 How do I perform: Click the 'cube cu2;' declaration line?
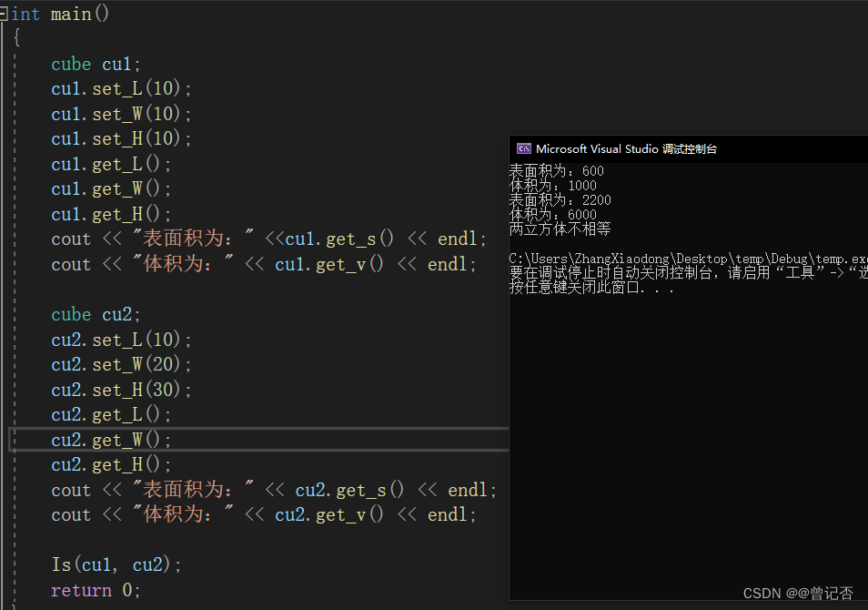click(x=96, y=315)
